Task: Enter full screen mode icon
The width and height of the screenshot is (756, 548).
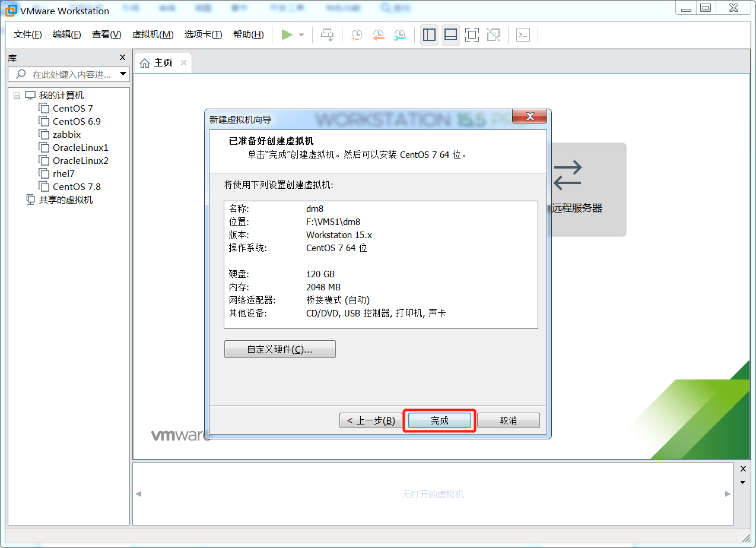Action: pyautogui.click(x=472, y=35)
